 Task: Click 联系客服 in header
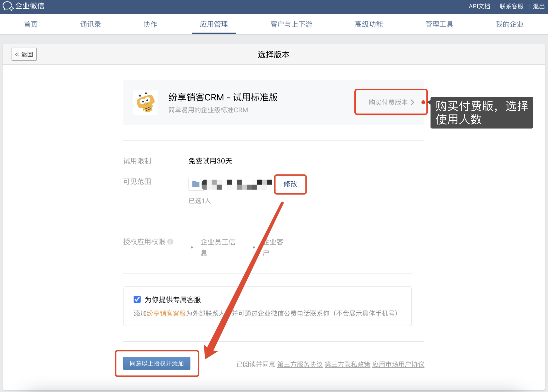point(512,6)
